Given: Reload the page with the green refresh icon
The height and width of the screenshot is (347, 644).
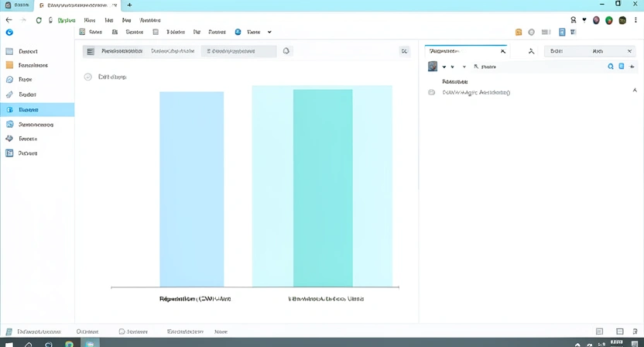Looking at the screenshot, I should pyautogui.click(x=39, y=19).
